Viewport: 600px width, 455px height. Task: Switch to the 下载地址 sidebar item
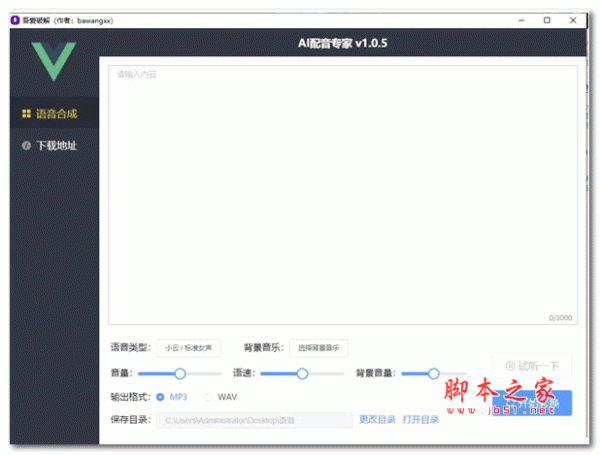(56, 146)
